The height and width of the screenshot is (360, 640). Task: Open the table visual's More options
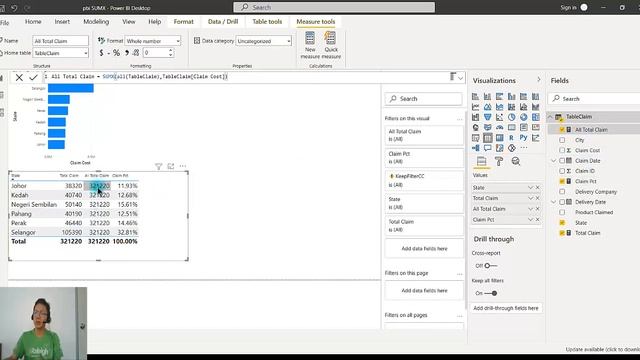pos(182,166)
